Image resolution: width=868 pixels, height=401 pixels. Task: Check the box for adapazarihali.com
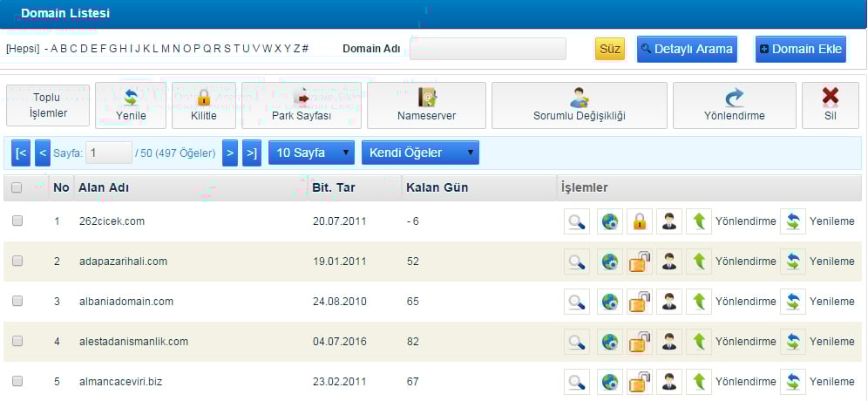tap(17, 261)
